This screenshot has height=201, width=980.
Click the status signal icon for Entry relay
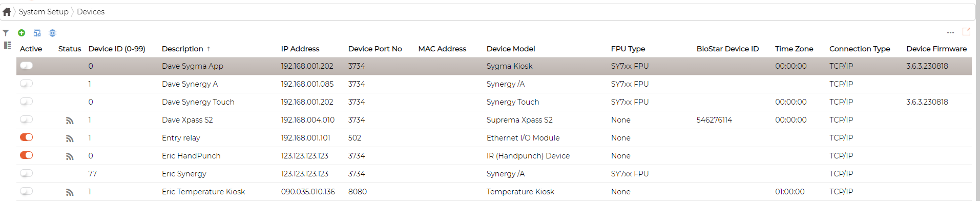click(70, 138)
